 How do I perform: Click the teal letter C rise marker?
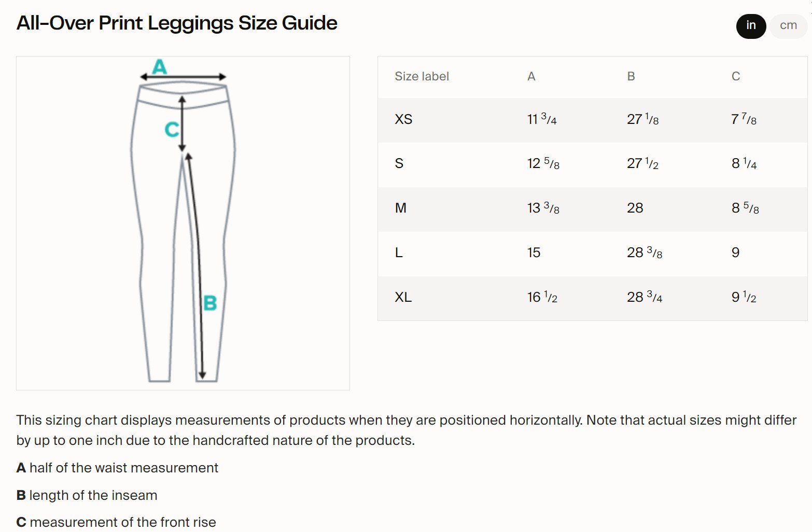[x=172, y=129]
